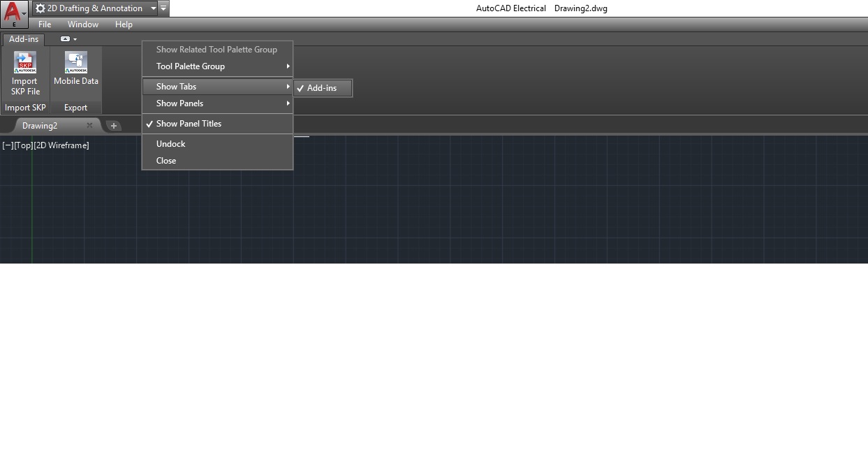Click the [-] viewport controls label
The width and height of the screenshot is (868, 453).
pyautogui.click(x=8, y=145)
